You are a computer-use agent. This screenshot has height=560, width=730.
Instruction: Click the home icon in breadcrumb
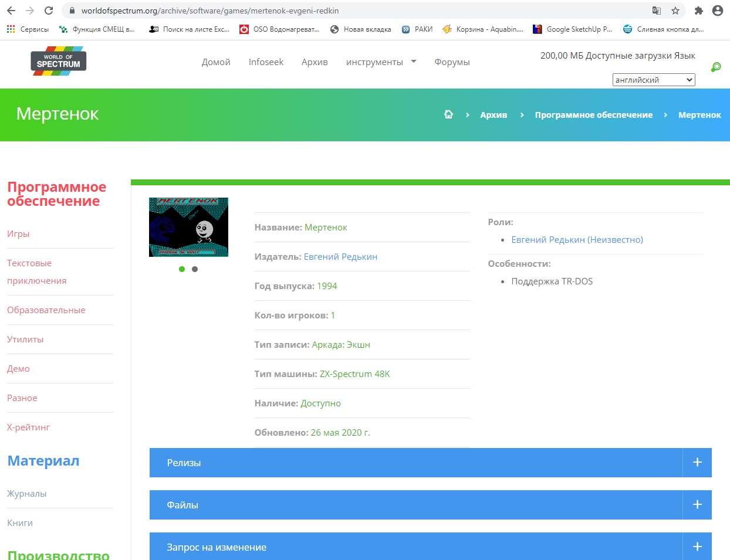(x=448, y=114)
